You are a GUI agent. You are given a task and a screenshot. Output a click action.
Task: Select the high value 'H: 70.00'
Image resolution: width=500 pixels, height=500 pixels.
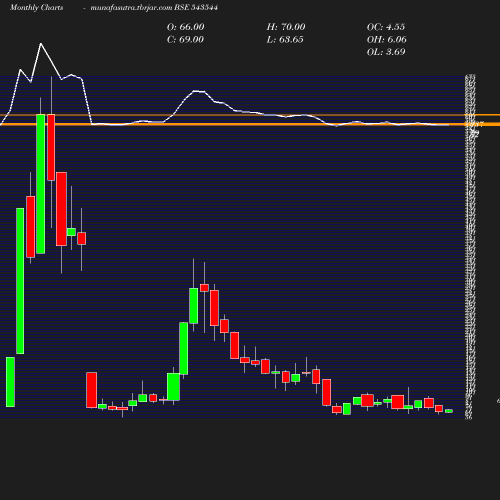pos(286,27)
